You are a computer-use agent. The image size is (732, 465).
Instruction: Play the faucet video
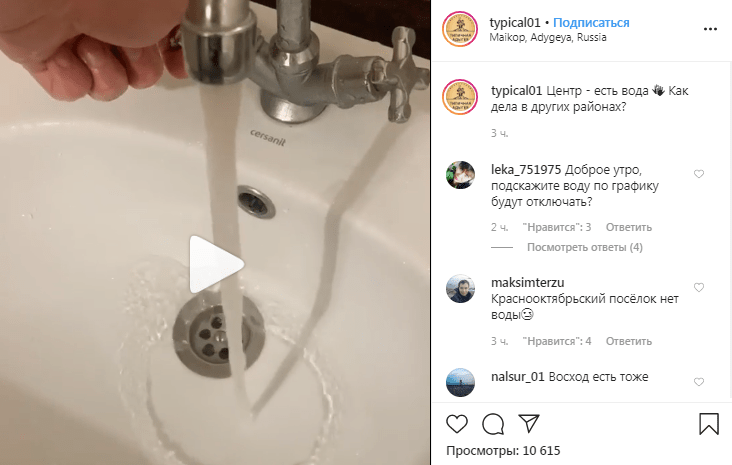[x=215, y=264]
